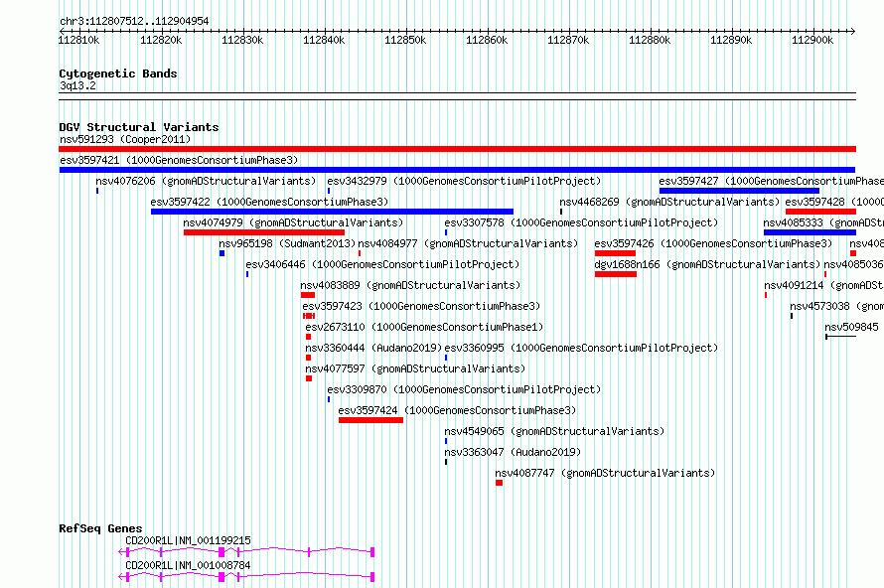Click the 112850k ruler tick label
This screenshot has width=884, height=588.
click(x=405, y=40)
